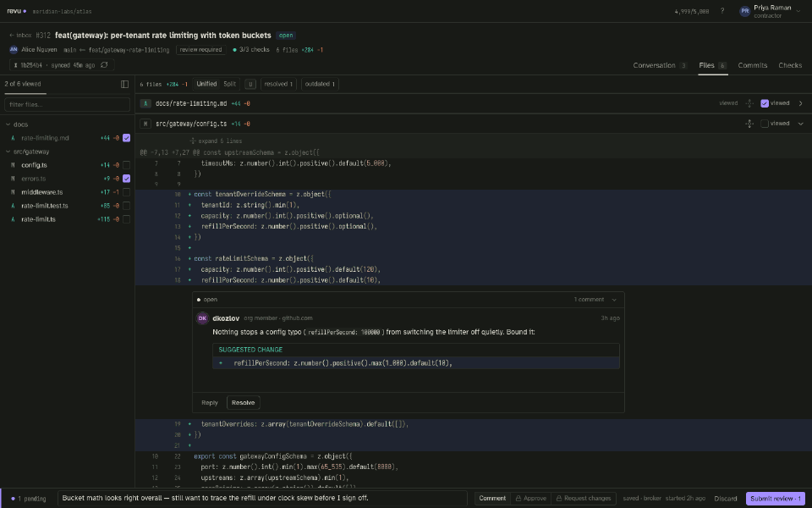The image size is (812, 508).
Task: Check rate-limit.test.ts in the file tree
Action: click(x=126, y=206)
